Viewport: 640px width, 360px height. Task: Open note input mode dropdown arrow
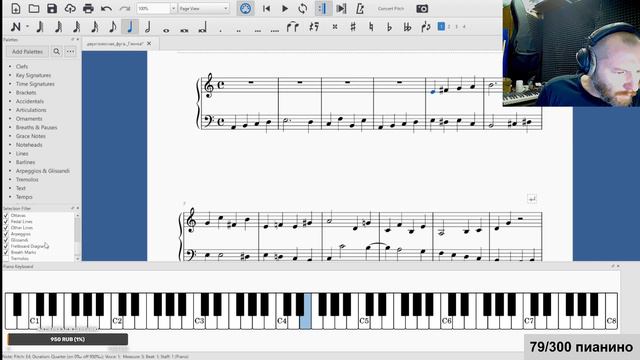pos(27,27)
